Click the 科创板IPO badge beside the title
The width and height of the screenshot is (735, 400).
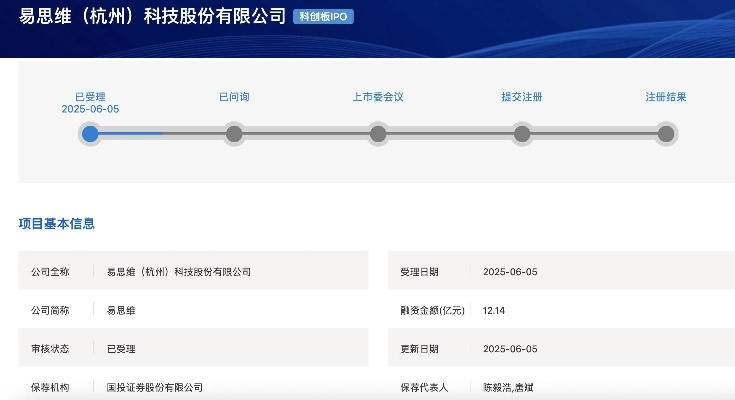324,17
